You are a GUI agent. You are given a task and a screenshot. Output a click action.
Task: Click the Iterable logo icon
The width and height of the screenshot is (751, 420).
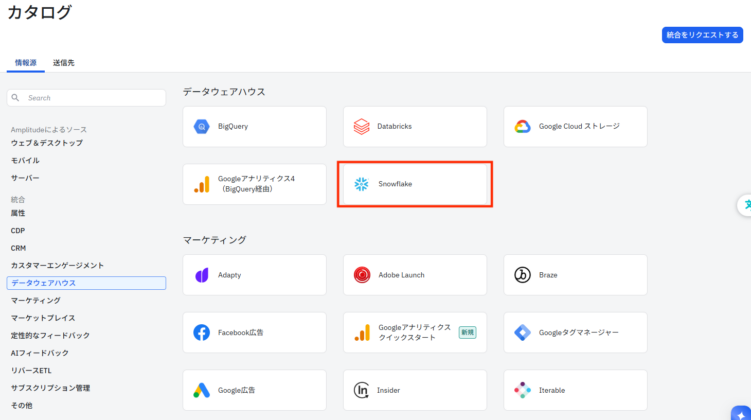pos(522,390)
